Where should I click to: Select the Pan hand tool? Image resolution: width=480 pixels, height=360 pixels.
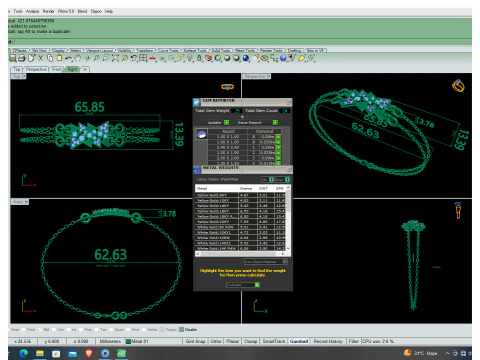[x=78, y=58]
